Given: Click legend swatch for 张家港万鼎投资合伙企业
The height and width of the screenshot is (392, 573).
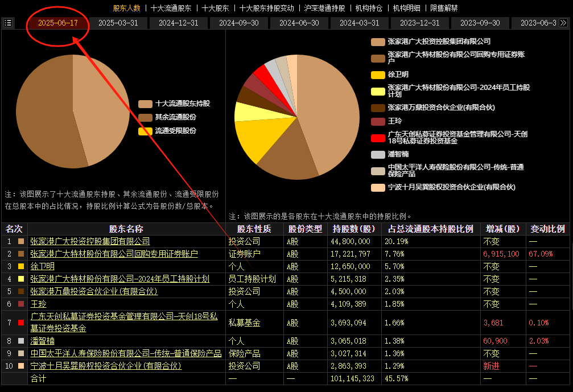Looking at the screenshot, I should pos(378,108).
